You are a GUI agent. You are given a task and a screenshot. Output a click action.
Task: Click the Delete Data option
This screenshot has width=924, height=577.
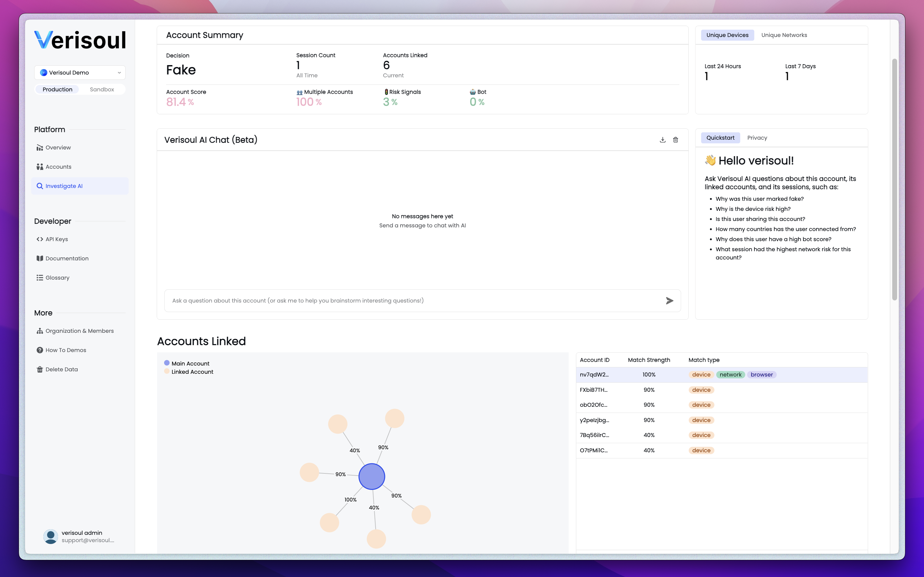coord(61,369)
